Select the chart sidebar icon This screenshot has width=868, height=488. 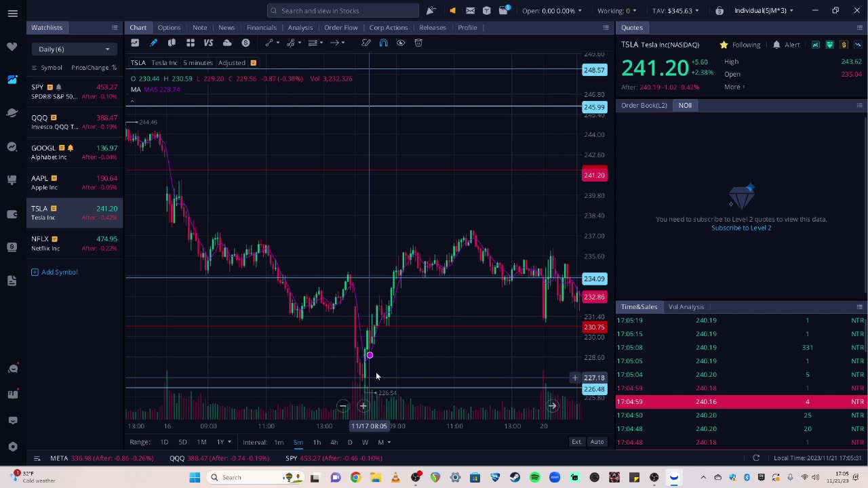tap(12, 80)
